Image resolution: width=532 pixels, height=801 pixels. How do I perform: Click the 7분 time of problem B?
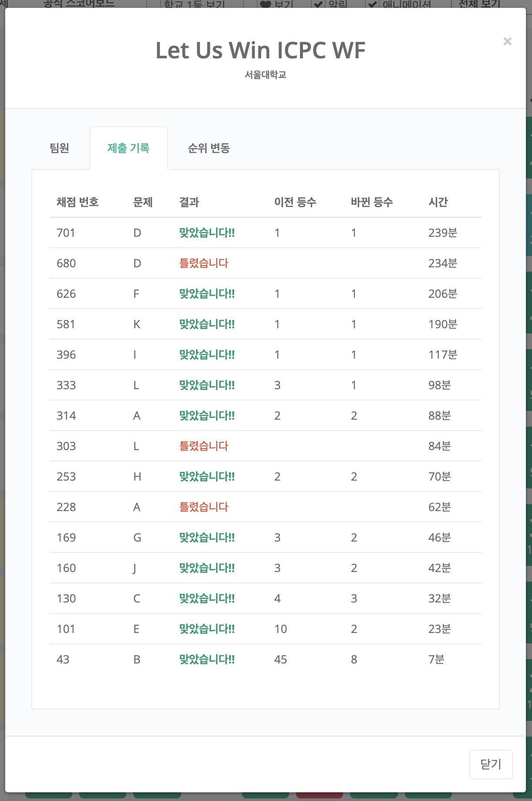coord(436,660)
